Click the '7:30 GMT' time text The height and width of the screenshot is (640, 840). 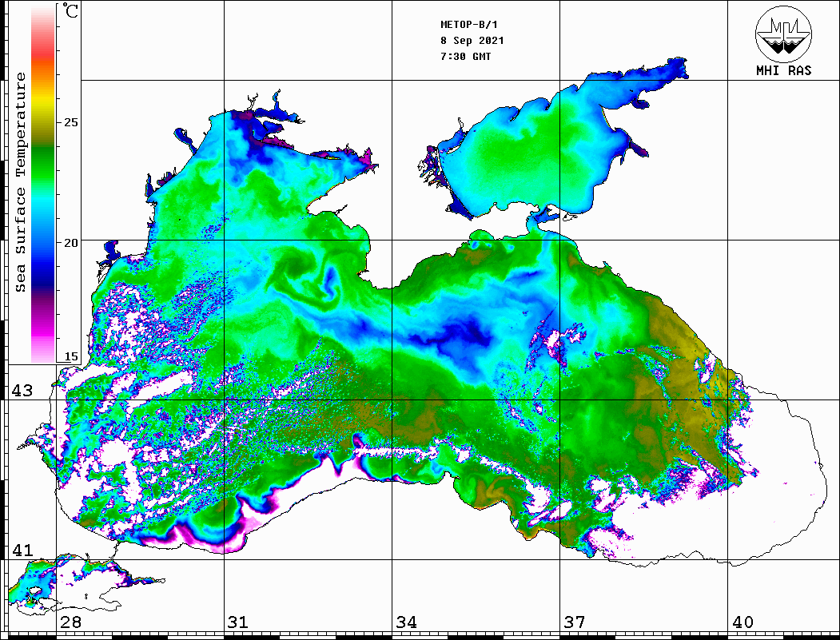465,56
